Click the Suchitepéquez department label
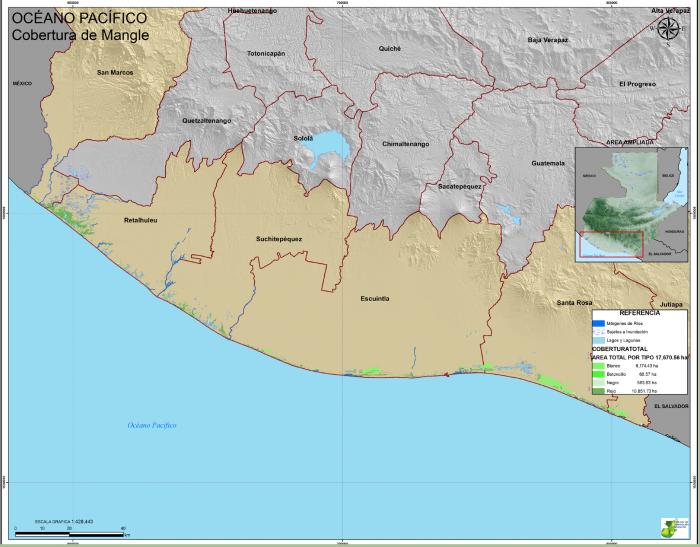Image resolution: width=700 pixels, height=547 pixels. tap(279, 239)
